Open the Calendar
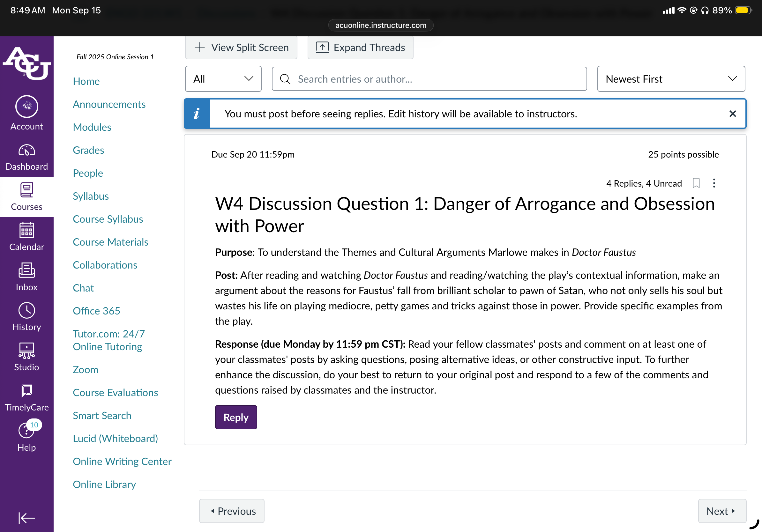Viewport: 762px width, 532px height. (x=26, y=237)
